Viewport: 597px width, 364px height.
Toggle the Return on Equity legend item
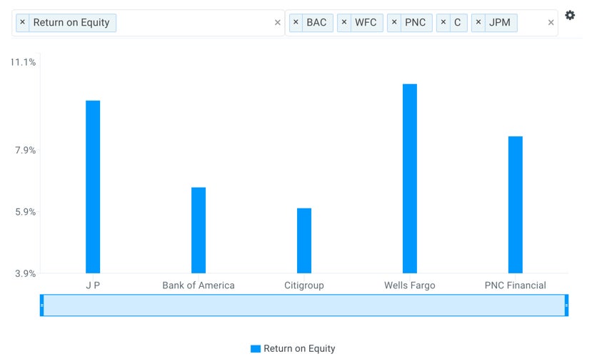point(294,348)
